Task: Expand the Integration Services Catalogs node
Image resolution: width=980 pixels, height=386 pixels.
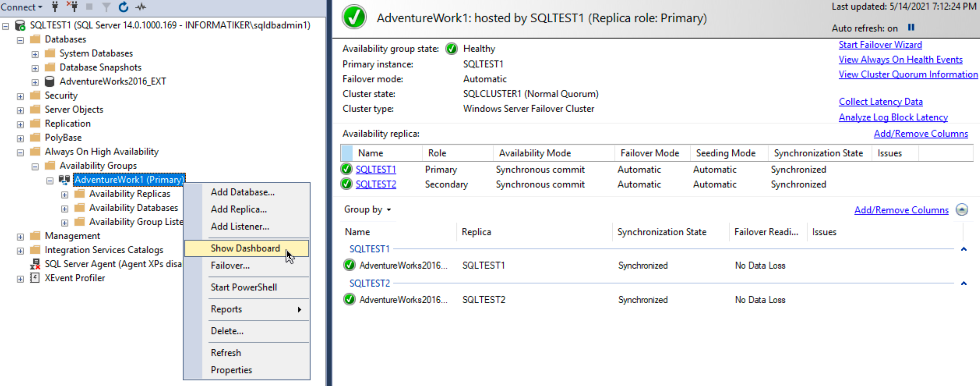Action: [21, 251]
